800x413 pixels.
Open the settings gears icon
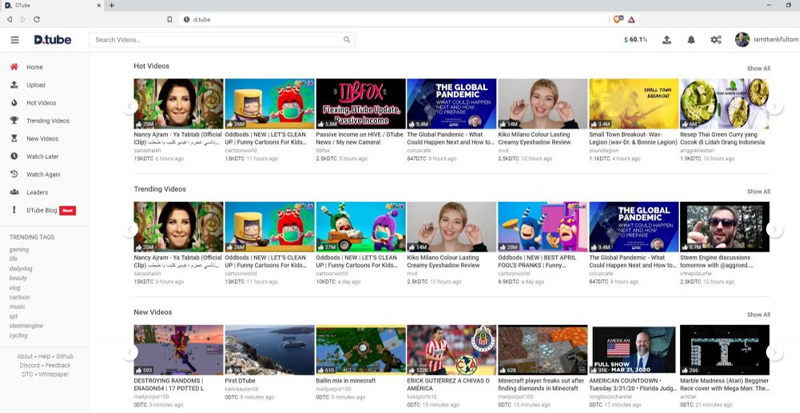click(716, 40)
